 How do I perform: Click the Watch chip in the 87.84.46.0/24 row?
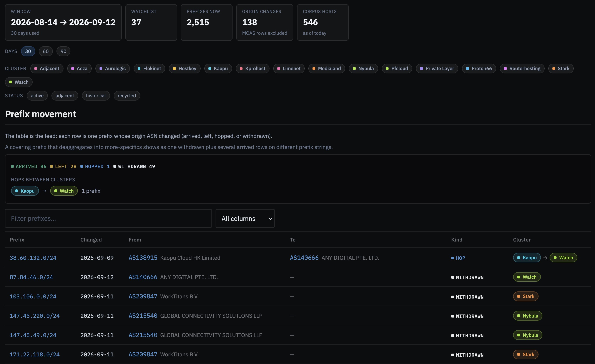tap(527, 277)
